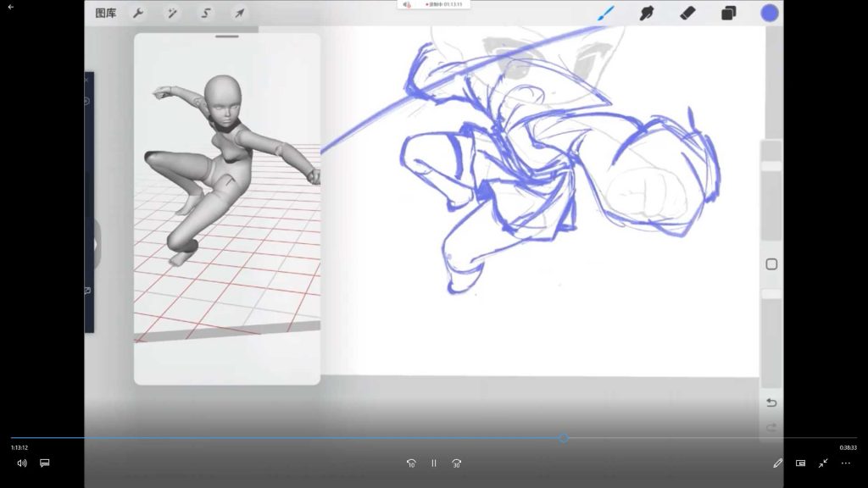Open the volume control
This screenshot has height=488, width=868.
pos(22,463)
